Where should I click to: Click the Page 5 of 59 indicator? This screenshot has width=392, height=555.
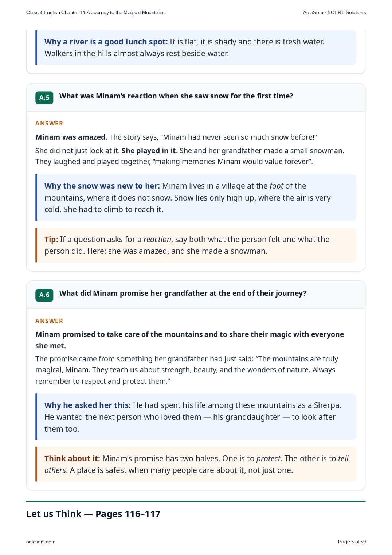pos(352,542)
